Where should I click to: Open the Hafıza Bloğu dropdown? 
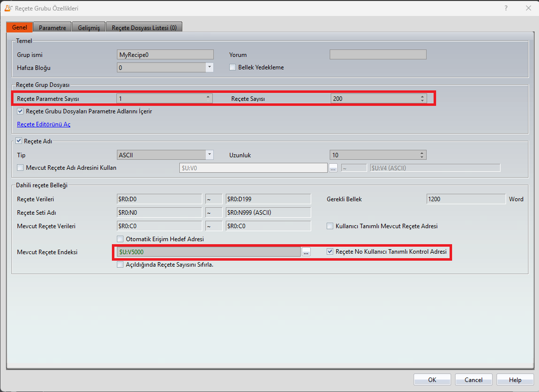tap(209, 67)
